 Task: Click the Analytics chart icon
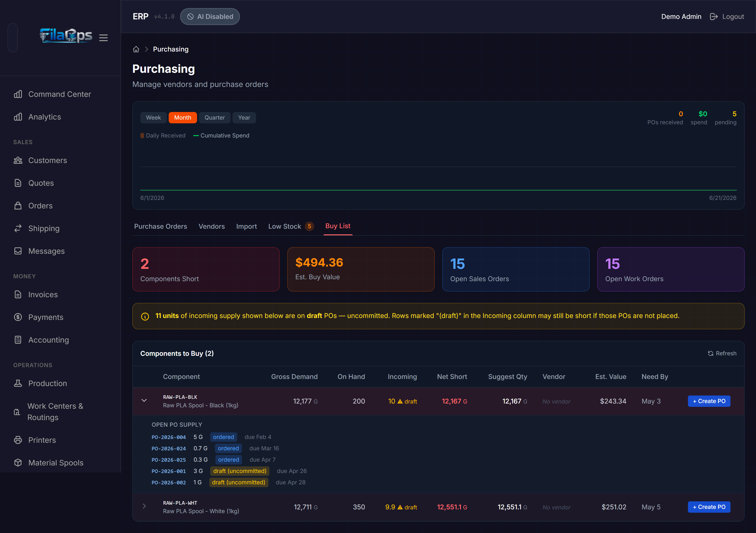click(x=18, y=117)
